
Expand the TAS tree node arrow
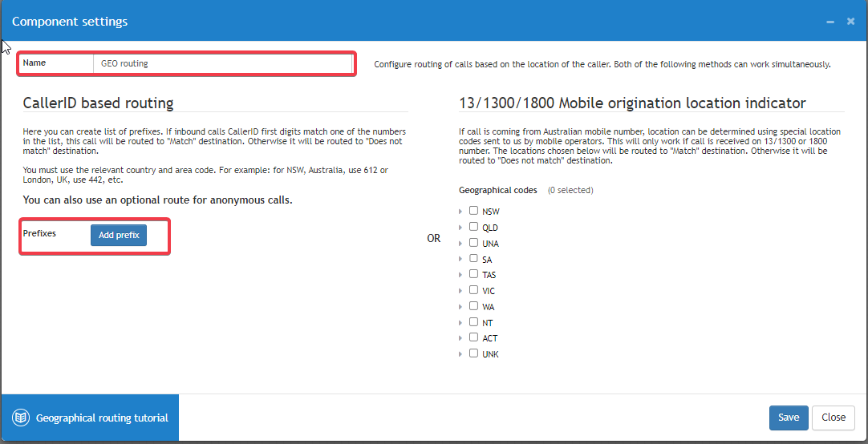coord(460,276)
